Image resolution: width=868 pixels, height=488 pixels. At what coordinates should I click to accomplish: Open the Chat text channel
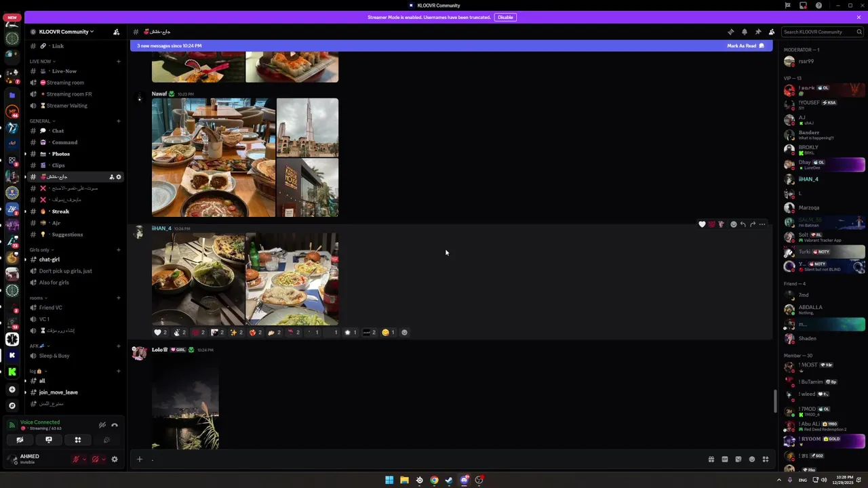coord(75,131)
